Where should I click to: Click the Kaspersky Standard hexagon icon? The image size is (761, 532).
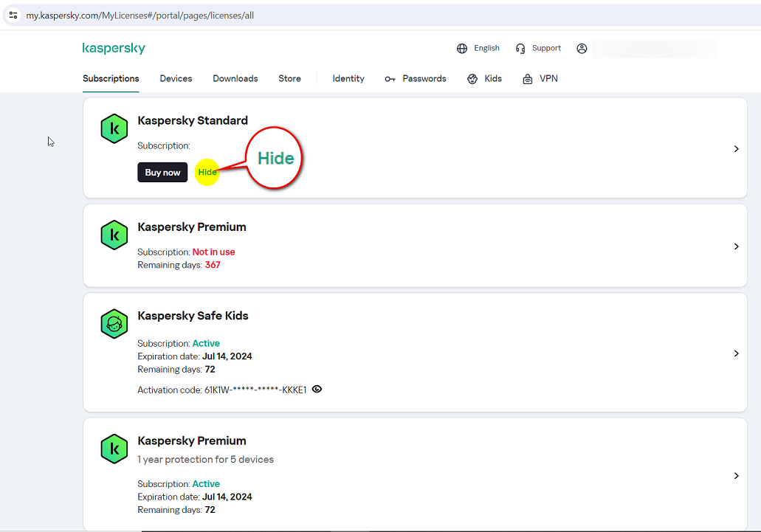coord(114,129)
